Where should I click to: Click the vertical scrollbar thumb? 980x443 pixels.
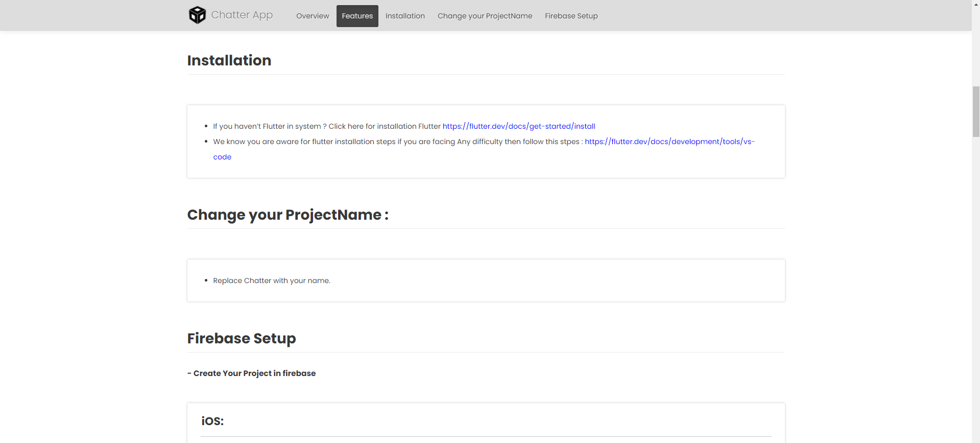point(975,111)
